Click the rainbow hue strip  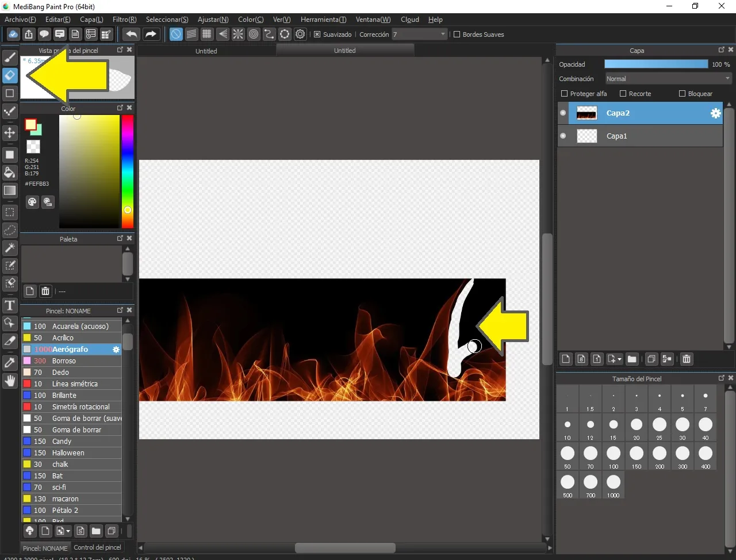(x=128, y=171)
